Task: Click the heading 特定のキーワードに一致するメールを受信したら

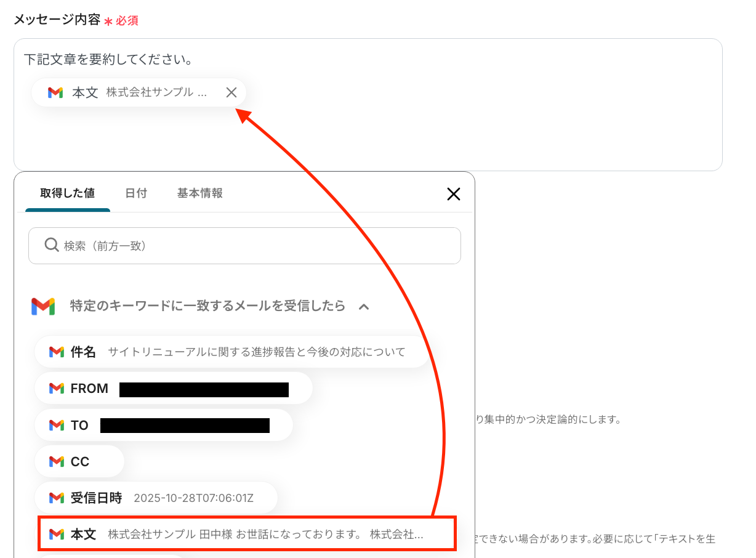Action: [208, 306]
